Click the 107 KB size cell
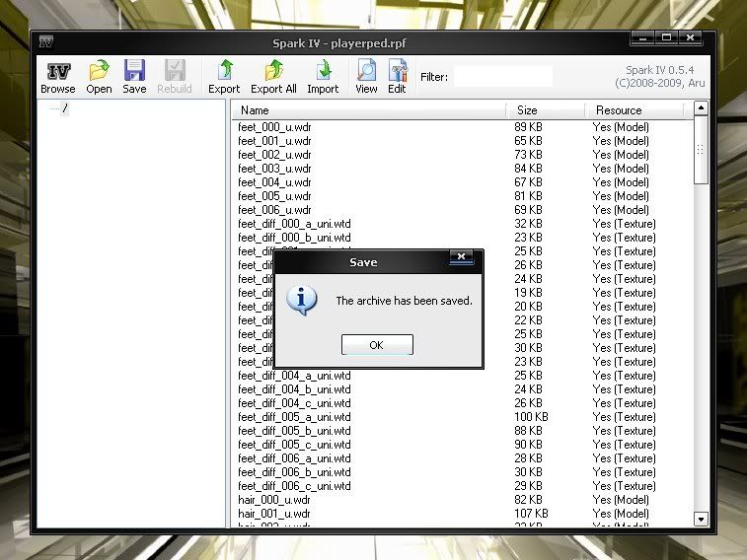Viewport: 747px width, 560px height. (531, 514)
